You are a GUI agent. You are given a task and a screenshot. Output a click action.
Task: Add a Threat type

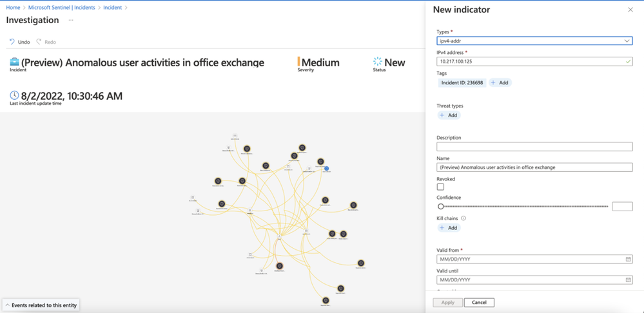tap(449, 115)
